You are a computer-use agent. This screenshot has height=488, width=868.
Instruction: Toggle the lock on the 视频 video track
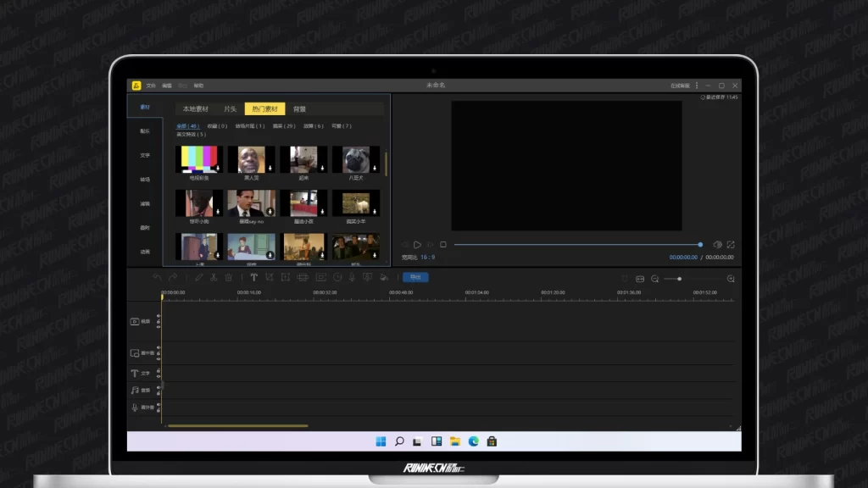tap(158, 321)
